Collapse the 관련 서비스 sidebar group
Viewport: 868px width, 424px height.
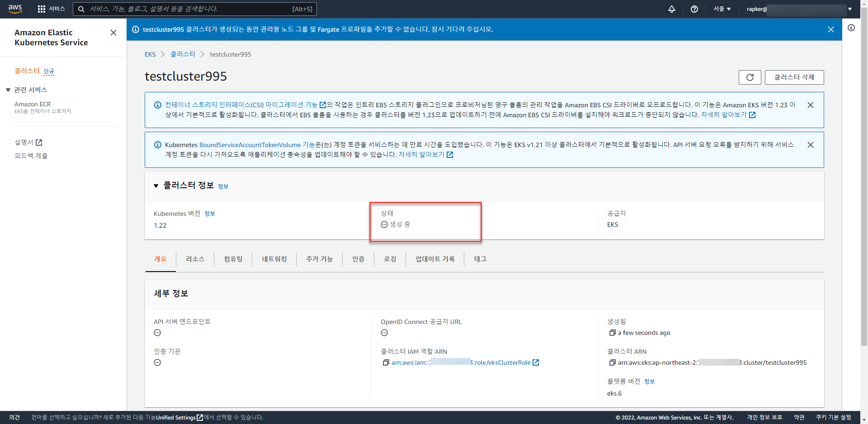pyautogui.click(x=8, y=90)
